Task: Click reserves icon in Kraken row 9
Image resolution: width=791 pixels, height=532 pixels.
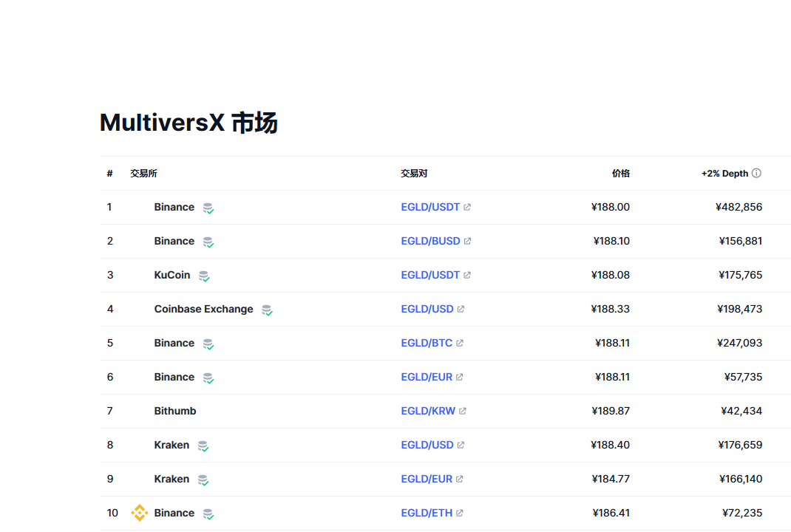Action: [203, 480]
